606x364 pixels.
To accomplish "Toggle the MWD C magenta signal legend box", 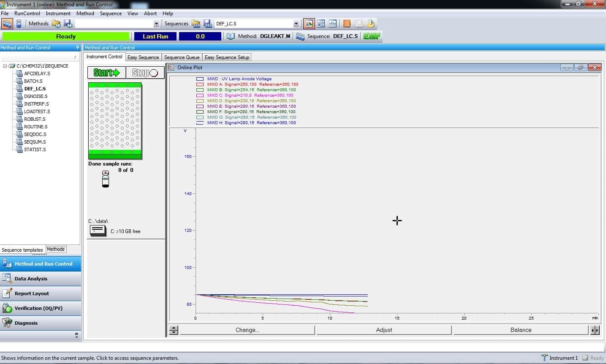I will coord(200,95).
